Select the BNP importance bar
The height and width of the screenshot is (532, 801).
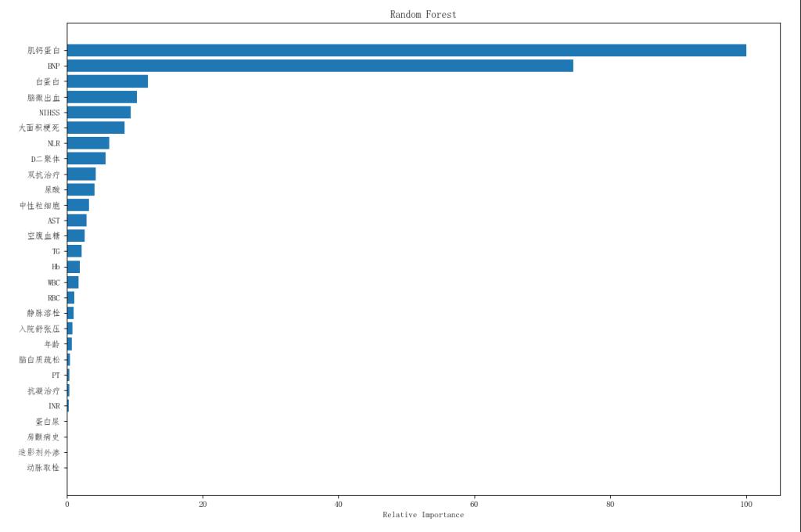pyautogui.click(x=320, y=66)
